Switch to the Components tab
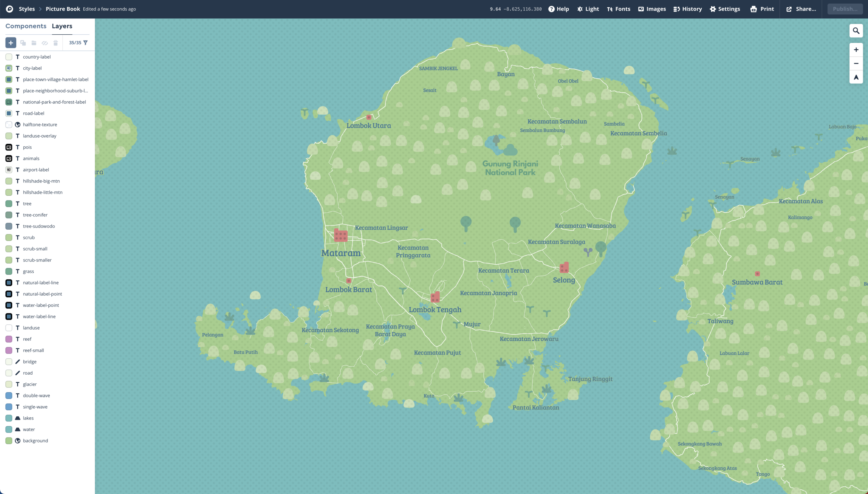Image resolution: width=868 pixels, height=494 pixels. [x=26, y=26]
